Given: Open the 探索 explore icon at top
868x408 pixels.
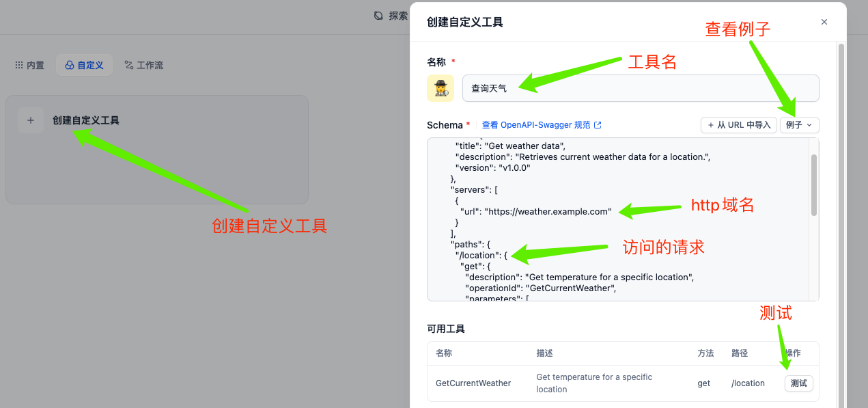Looking at the screenshot, I should (x=379, y=16).
